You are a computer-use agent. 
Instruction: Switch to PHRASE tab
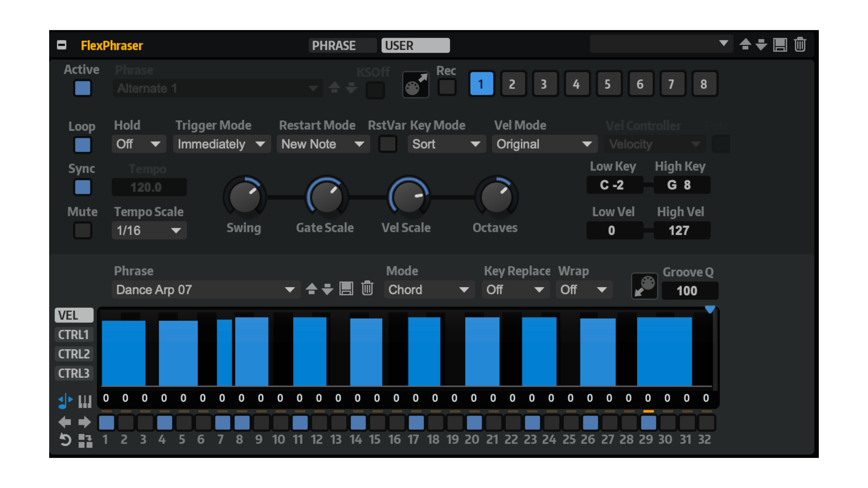point(342,45)
